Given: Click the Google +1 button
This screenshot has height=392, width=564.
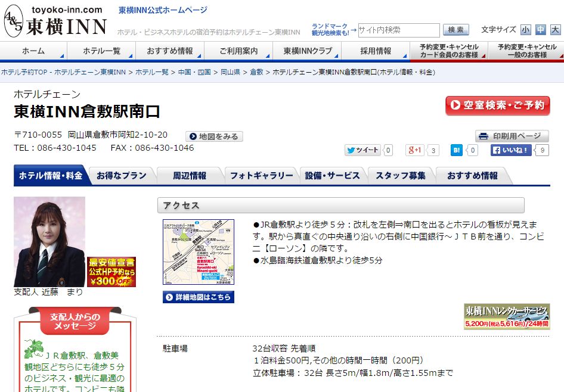Looking at the screenshot, I should click(415, 150).
